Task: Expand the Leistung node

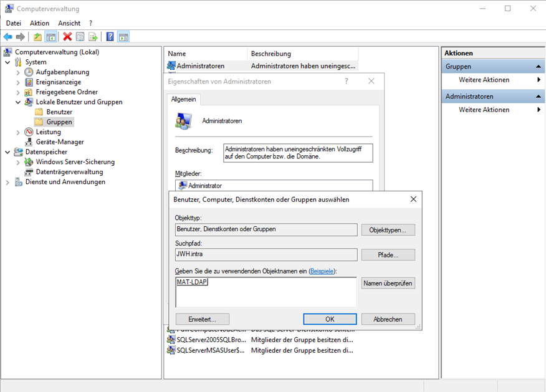Action: click(x=18, y=132)
